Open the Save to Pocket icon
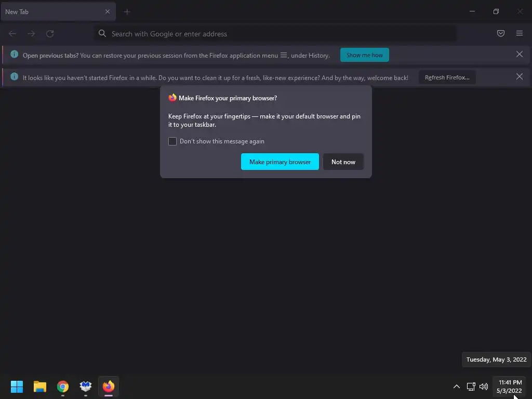The width and height of the screenshot is (532, 399). (x=500, y=33)
